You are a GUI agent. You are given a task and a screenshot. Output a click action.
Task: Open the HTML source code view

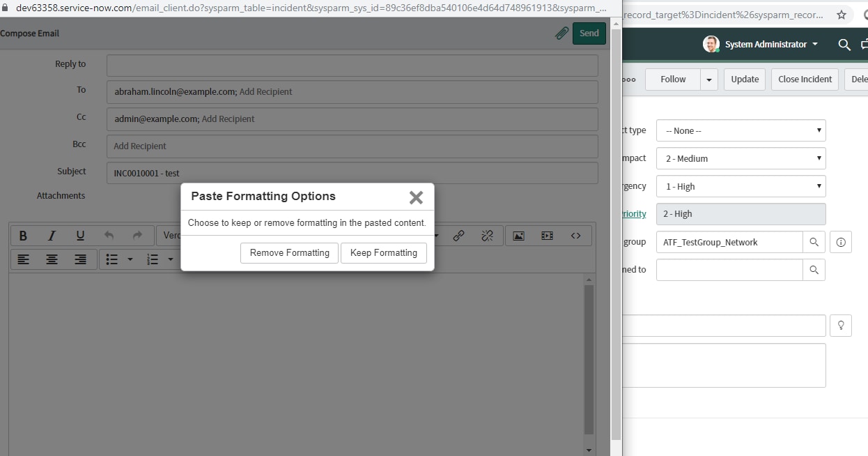(x=576, y=236)
